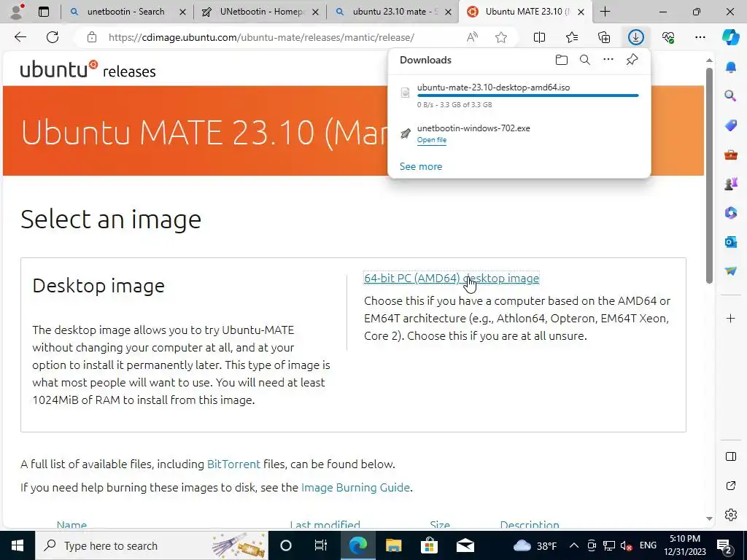This screenshot has width=747, height=560.
Task: Add this page to favorites star
Action: point(500,37)
